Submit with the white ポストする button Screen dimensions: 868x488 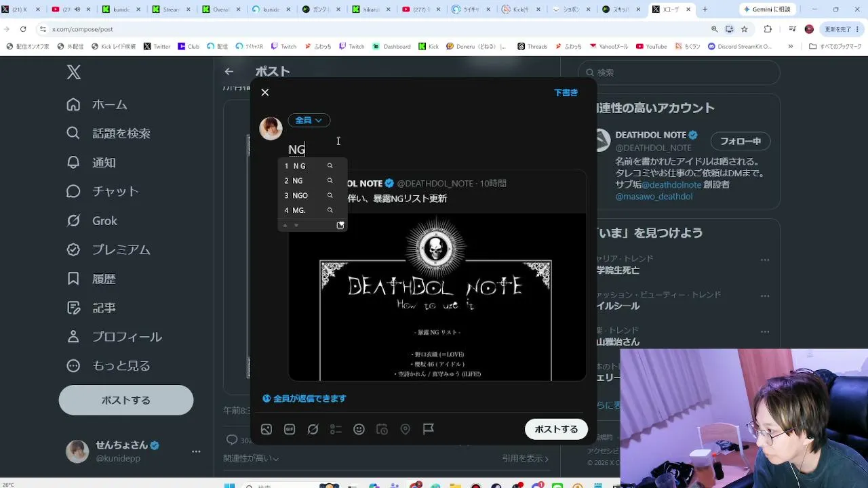pos(556,429)
